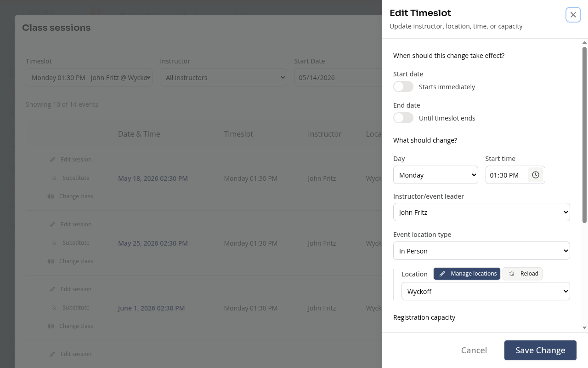
Task: Click Monday 01:30 PM in May 25 row
Action: pyautogui.click(x=250, y=243)
